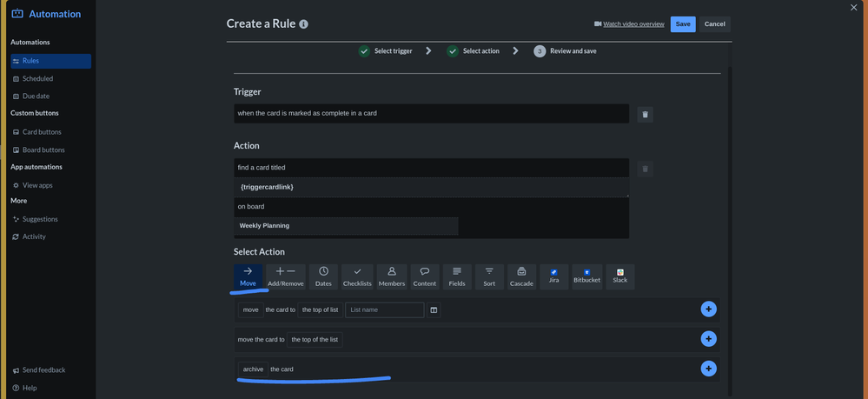
Task: Add the 'move the card to list' action
Action: pyautogui.click(x=709, y=309)
